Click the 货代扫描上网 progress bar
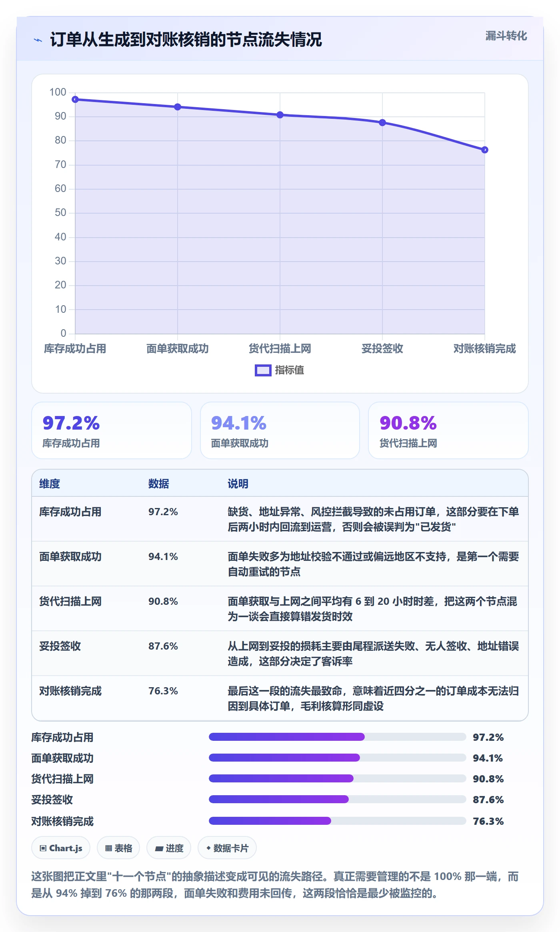 pyautogui.click(x=337, y=778)
